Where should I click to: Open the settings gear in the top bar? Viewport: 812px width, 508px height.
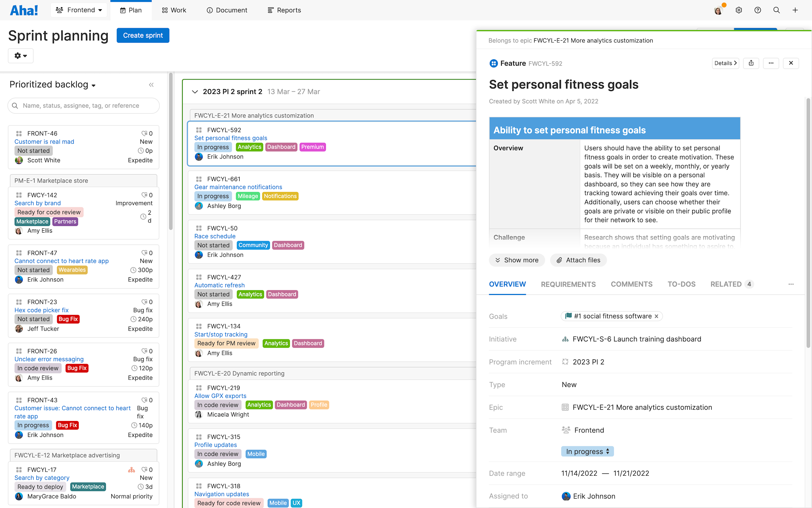(739, 10)
